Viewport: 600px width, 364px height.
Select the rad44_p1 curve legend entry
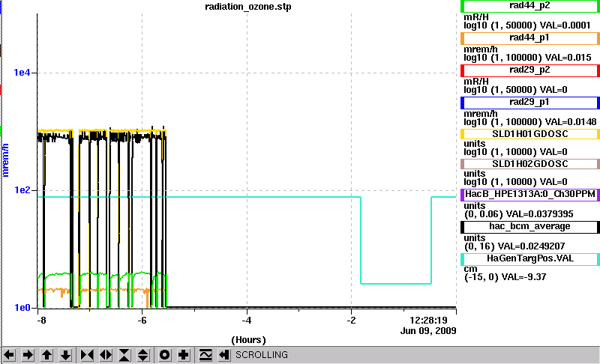click(530, 38)
